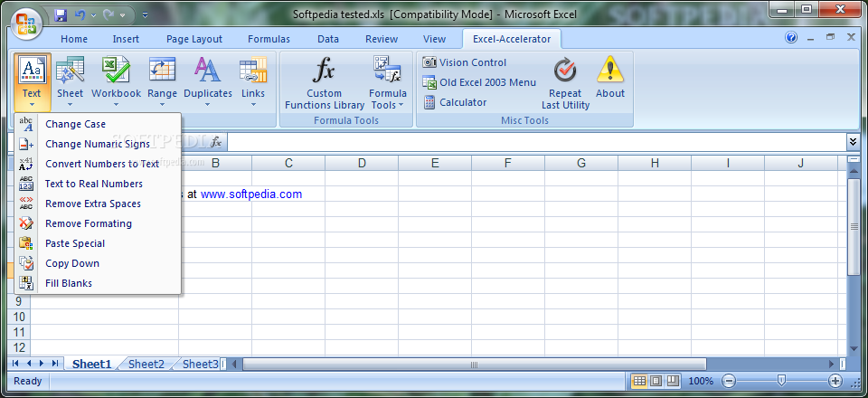868x398 pixels.
Task: Open the About warning icon
Action: click(610, 70)
